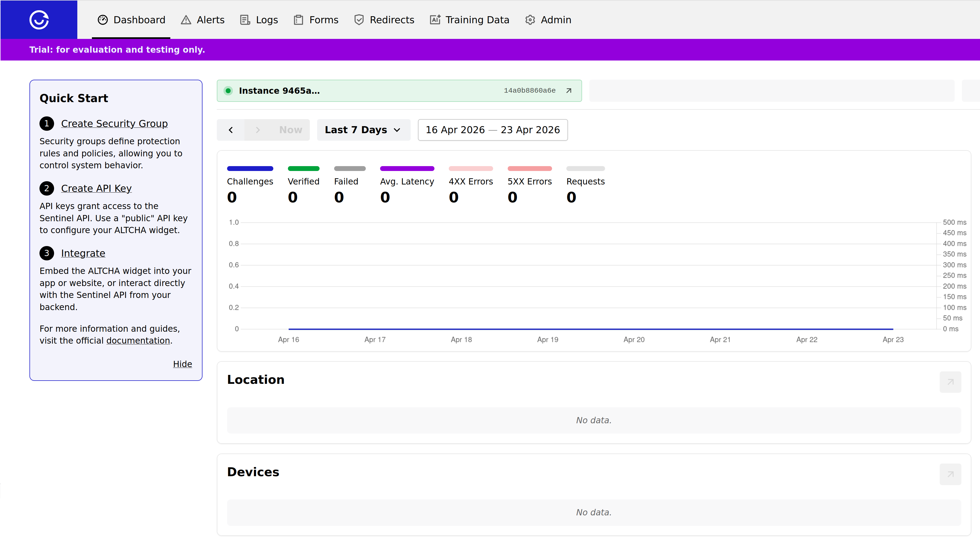Open instance external link arrow icon

click(x=569, y=90)
